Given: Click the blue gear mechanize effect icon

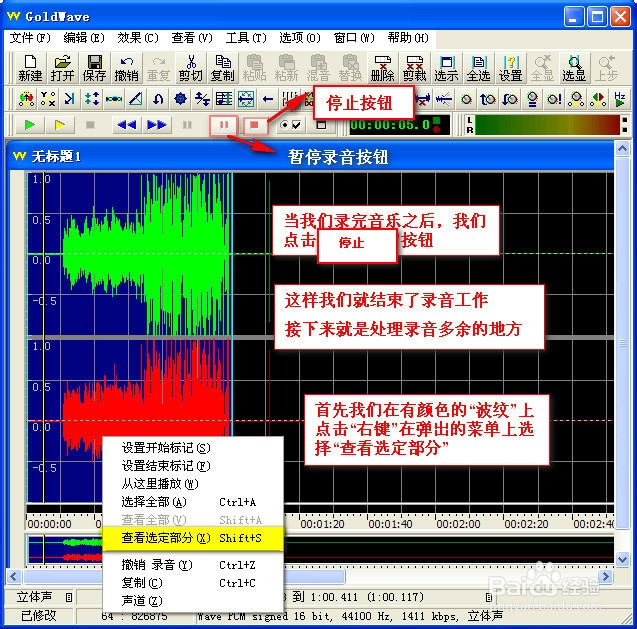Looking at the screenshot, I should point(180,99).
